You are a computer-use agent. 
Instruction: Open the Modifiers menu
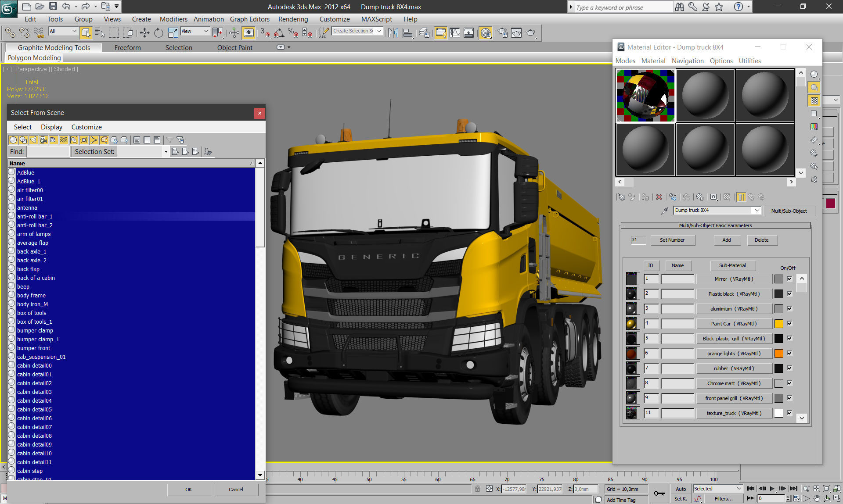click(173, 19)
